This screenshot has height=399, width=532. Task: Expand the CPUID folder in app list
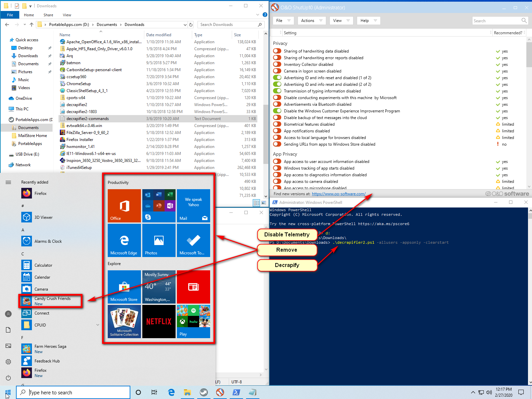click(x=98, y=325)
